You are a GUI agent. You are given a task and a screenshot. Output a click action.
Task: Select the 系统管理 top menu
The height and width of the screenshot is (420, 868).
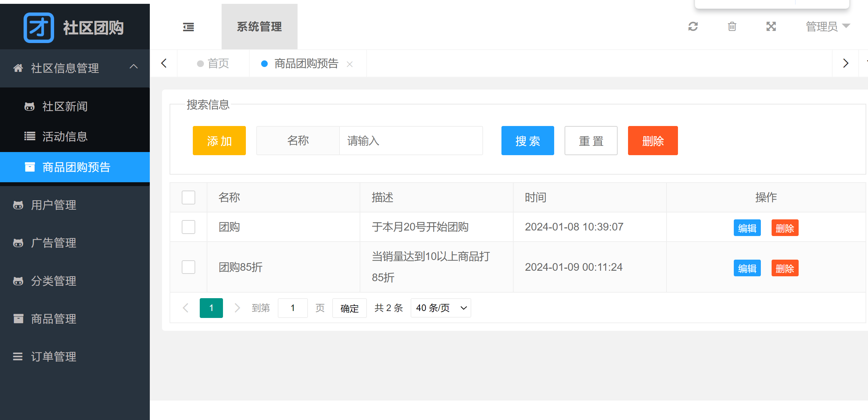(259, 27)
